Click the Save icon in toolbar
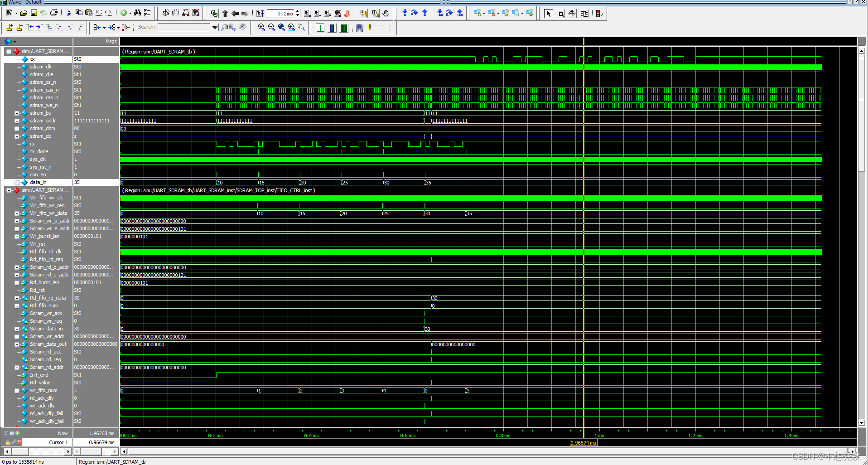Image resolution: width=868 pixels, height=465 pixels. coord(34,13)
